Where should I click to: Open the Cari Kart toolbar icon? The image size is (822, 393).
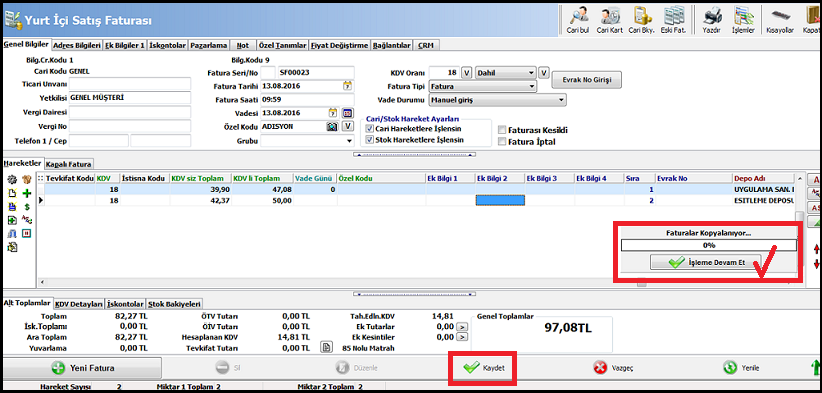(x=610, y=20)
